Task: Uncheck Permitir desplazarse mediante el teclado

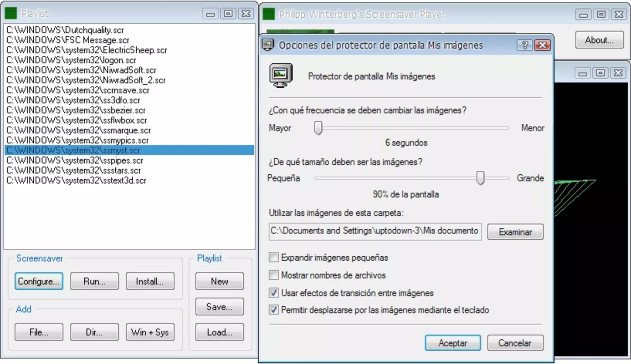Action: tap(274, 310)
